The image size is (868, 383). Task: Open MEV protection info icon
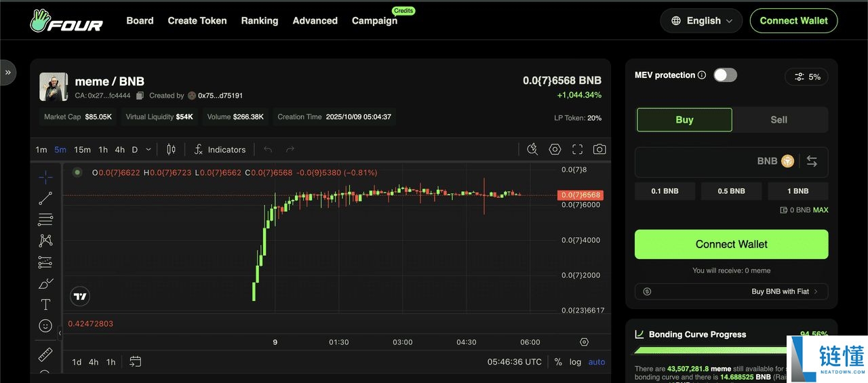coord(702,75)
